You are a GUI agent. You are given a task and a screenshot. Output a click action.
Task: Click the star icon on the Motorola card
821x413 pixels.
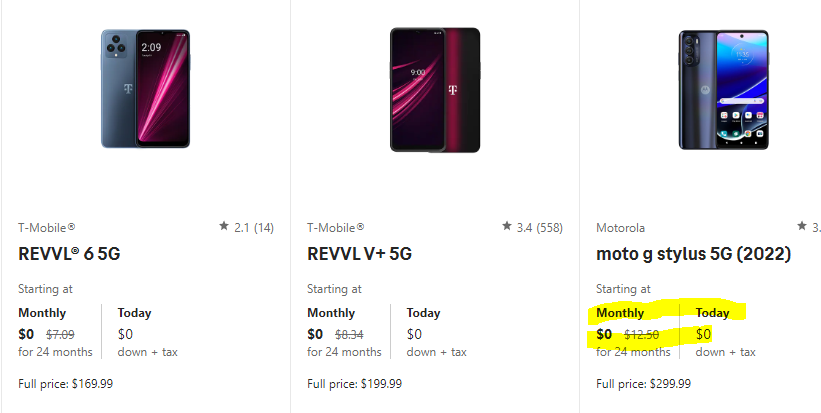point(801,227)
